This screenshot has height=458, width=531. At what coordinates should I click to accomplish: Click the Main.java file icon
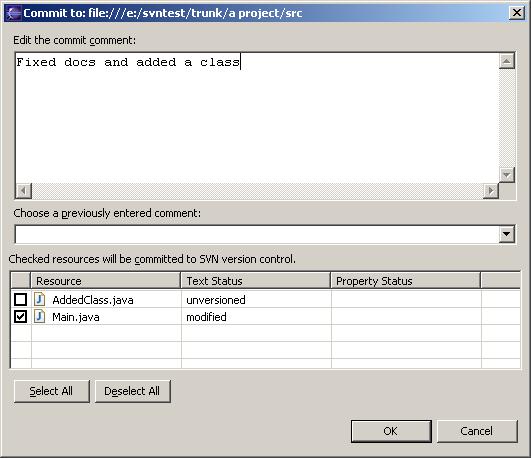40,316
